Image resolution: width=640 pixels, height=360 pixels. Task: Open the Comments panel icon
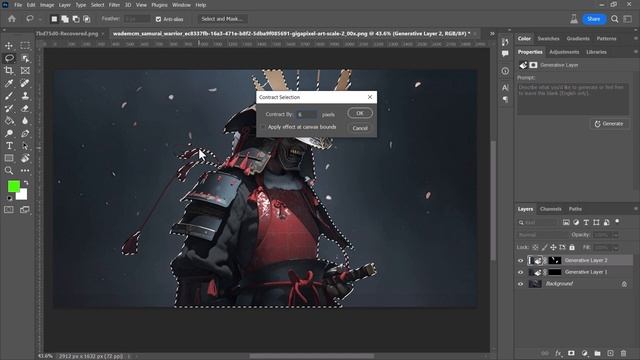505,54
